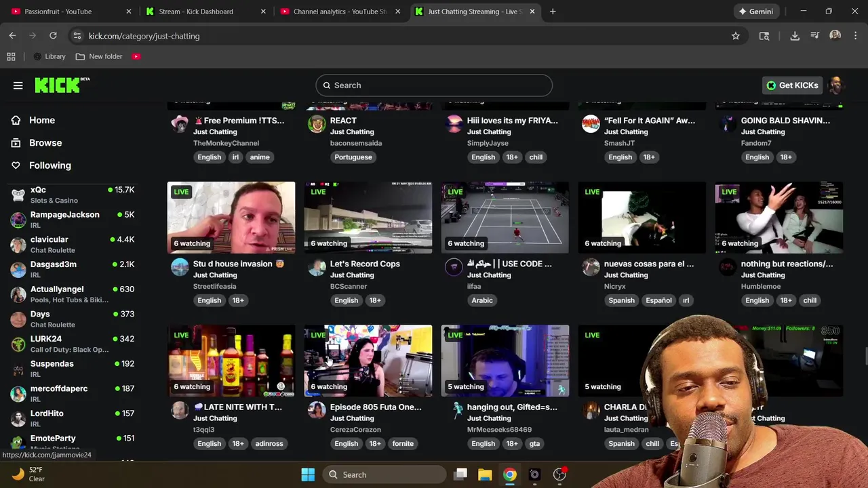Click the CerezaCorazon avatar icon
This screenshot has width=868, height=488.
317,410
